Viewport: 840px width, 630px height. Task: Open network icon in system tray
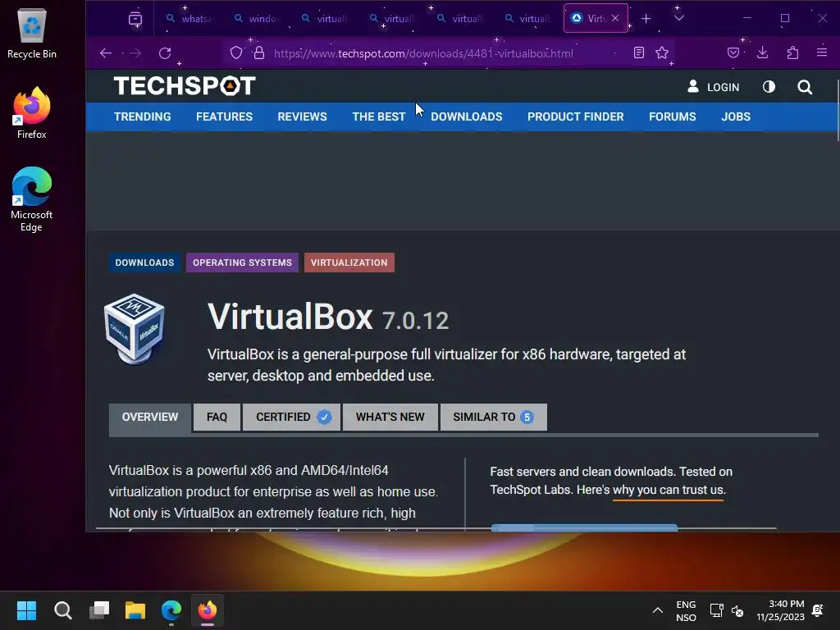point(716,610)
